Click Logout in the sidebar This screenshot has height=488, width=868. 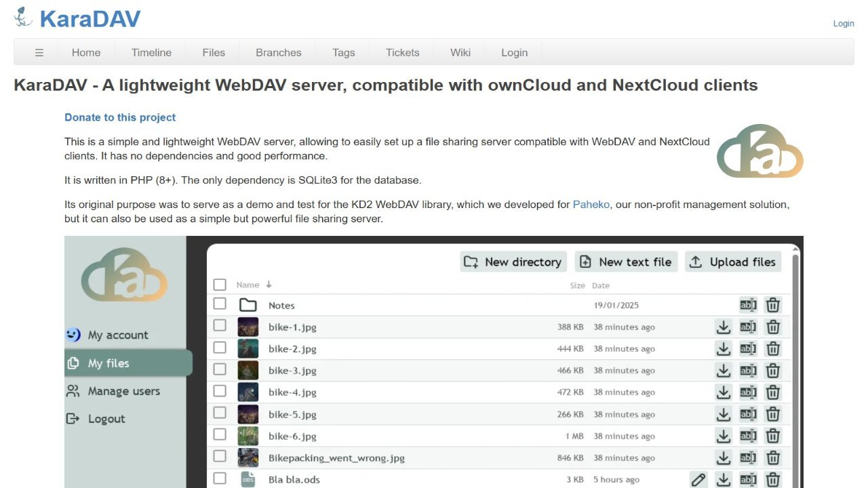click(x=96, y=419)
